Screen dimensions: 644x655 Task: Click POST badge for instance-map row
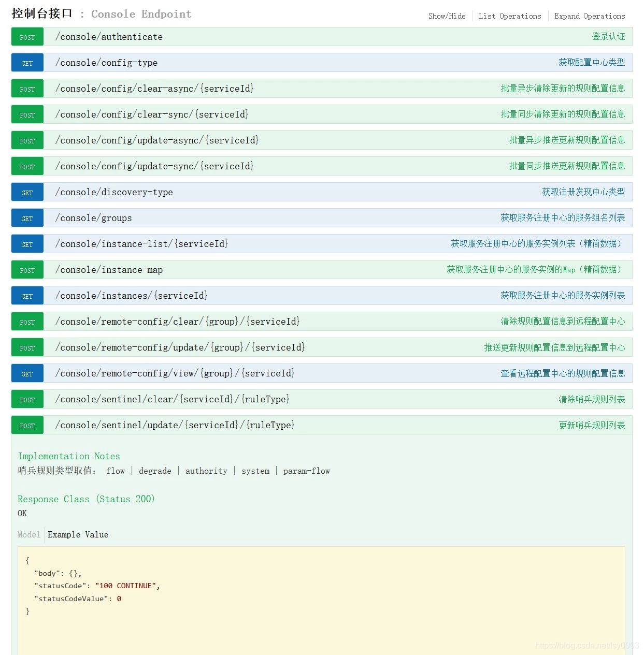point(27,270)
